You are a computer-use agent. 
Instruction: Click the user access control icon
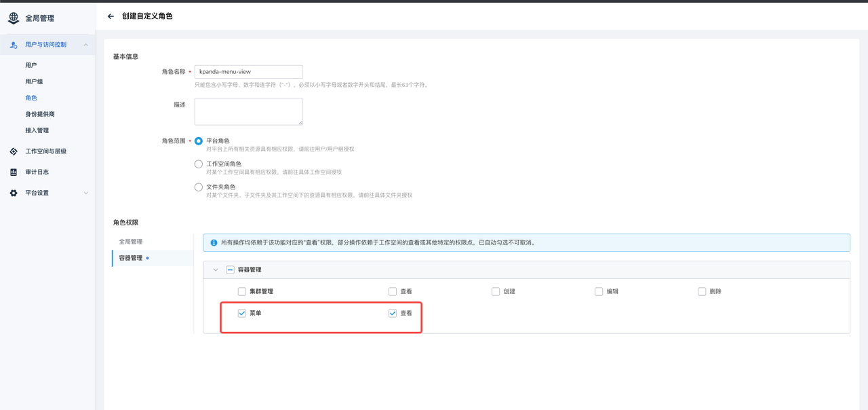(x=14, y=45)
